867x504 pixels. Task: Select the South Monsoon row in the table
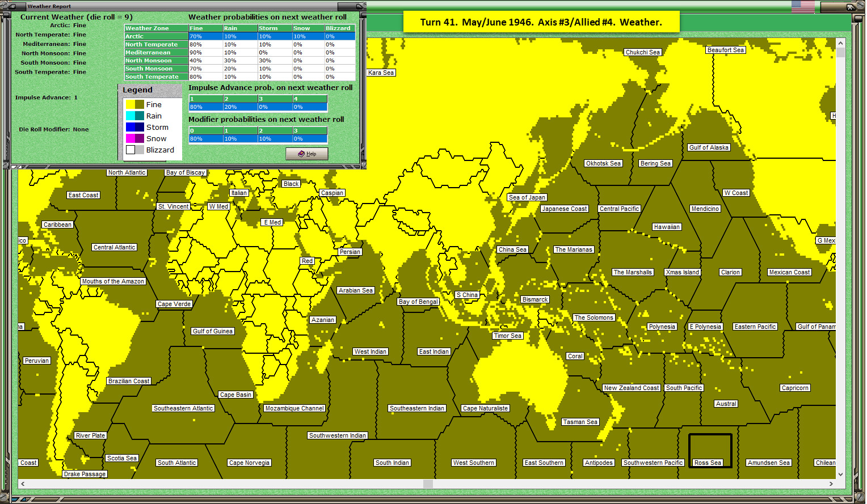point(240,69)
